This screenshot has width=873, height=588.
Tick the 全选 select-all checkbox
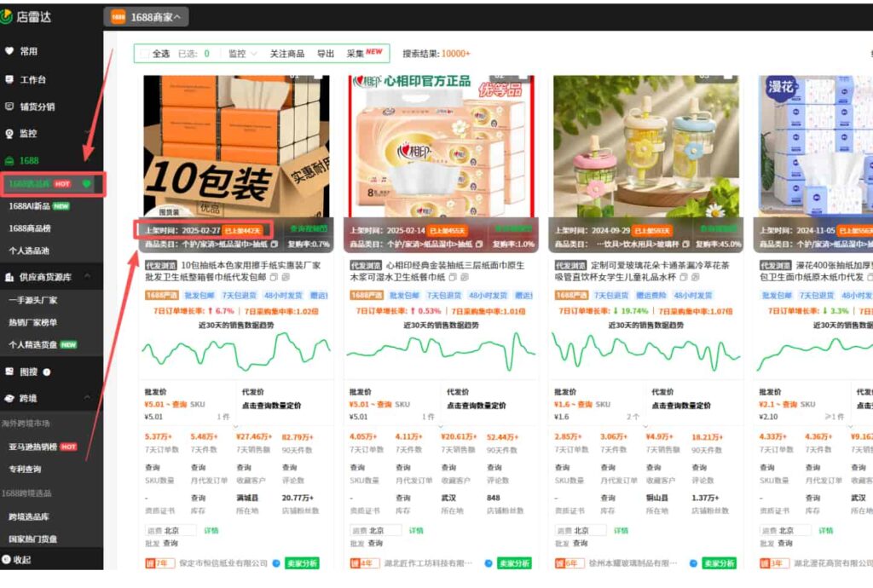pyautogui.click(x=145, y=54)
